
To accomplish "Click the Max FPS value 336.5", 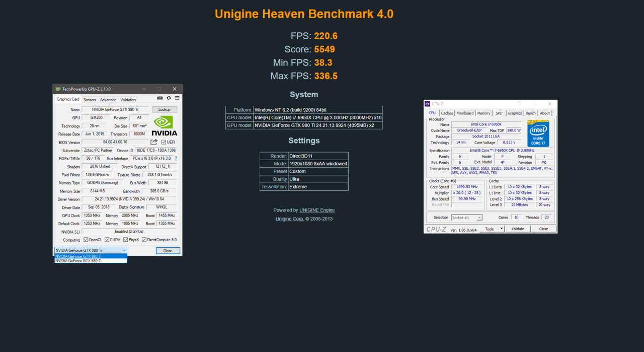I will pyautogui.click(x=326, y=76).
